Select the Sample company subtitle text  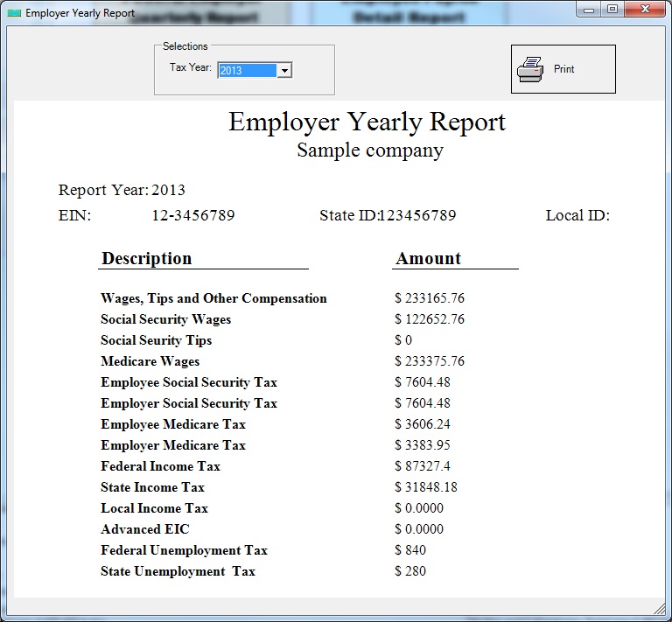coord(369,150)
